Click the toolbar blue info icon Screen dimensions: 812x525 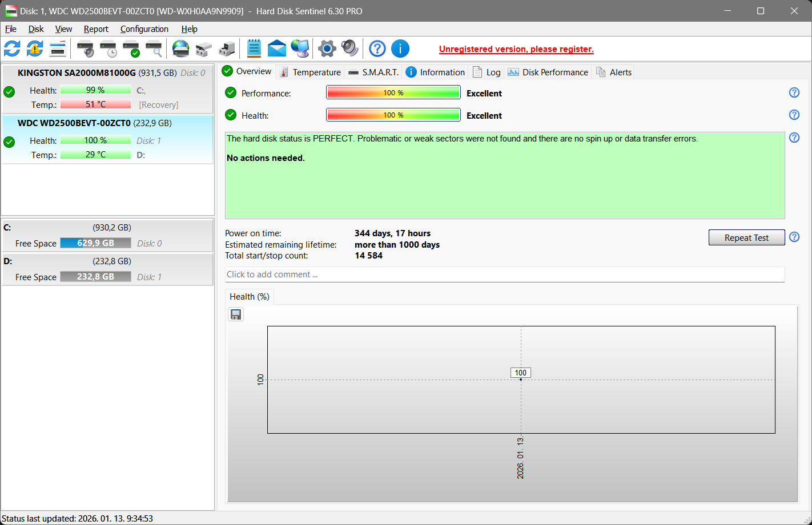pyautogui.click(x=400, y=49)
